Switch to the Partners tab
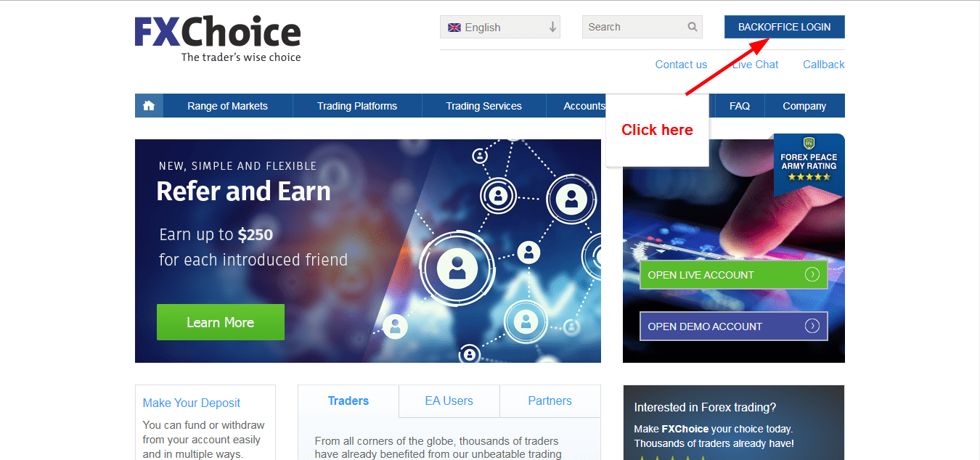Viewport: 980px width, 460px height. [550, 400]
